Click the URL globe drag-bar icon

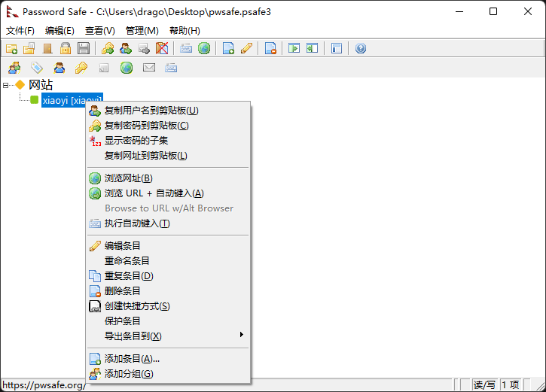(x=127, y=68)
